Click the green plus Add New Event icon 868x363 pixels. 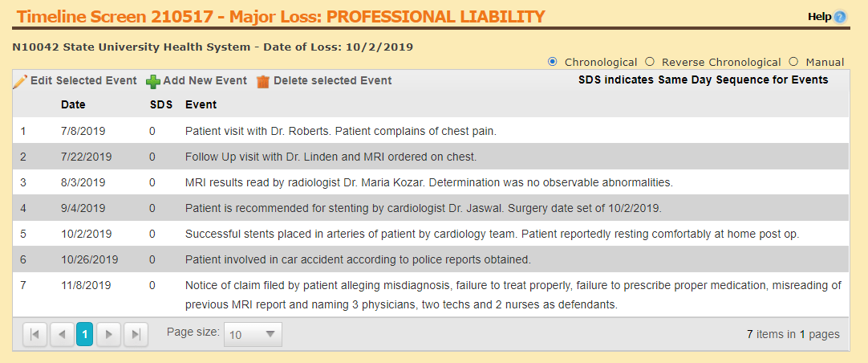152,81
